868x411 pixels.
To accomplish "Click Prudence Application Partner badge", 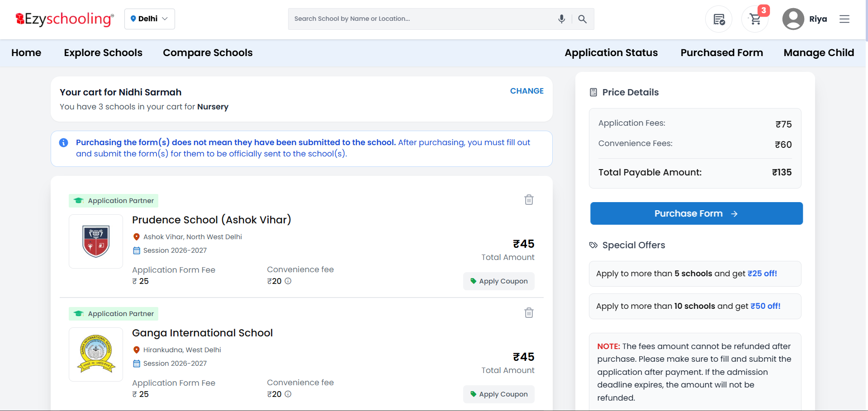I will coord(114,201).
